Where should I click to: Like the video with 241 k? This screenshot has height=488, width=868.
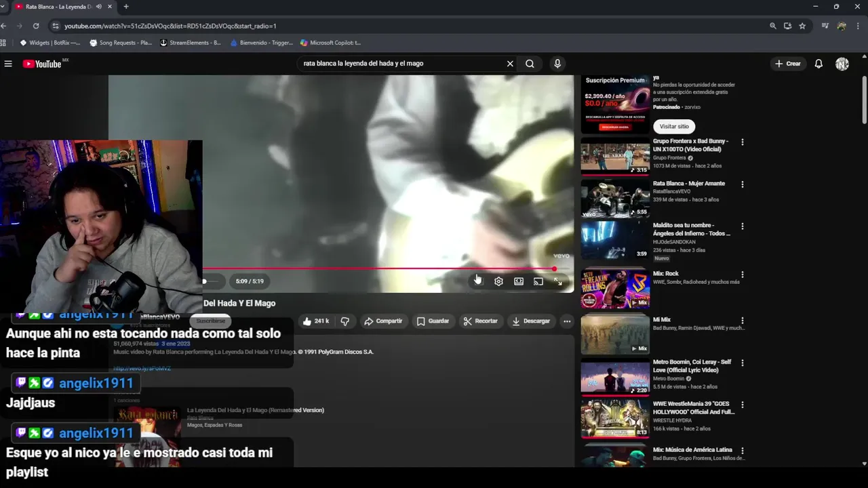(x=315, y=321)
